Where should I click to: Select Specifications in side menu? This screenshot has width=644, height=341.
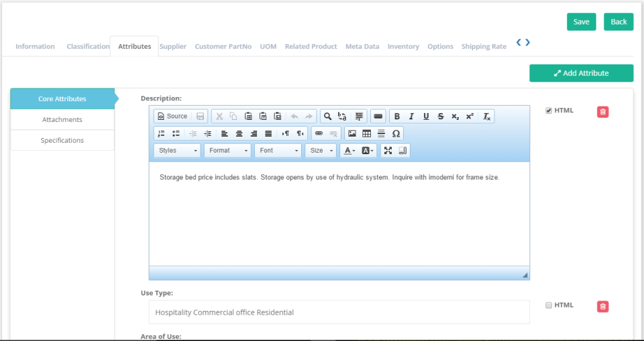click(x=62, y=140)
